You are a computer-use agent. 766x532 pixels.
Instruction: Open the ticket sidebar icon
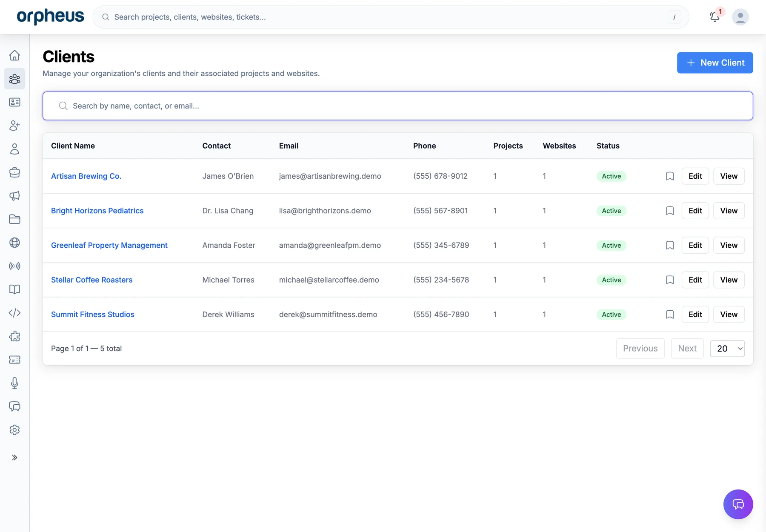click(14, 360)
